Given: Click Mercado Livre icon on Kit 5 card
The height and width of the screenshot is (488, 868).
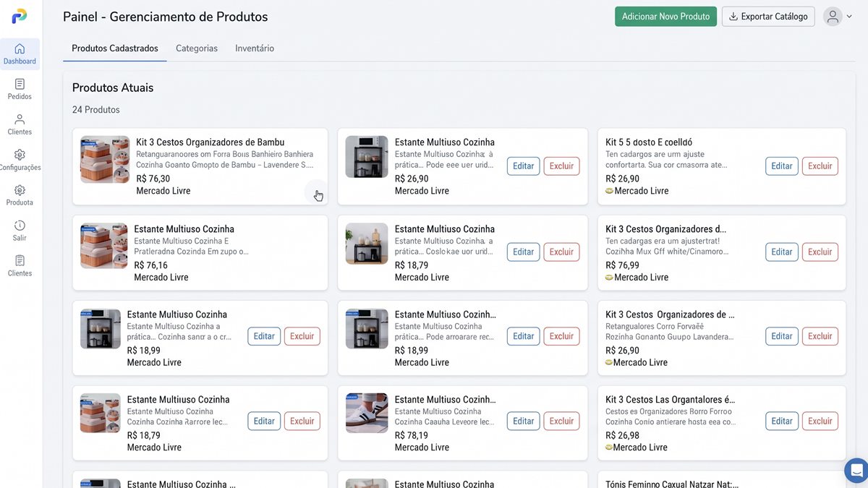Looking at the screenshot, I should [x=609, y=191].
